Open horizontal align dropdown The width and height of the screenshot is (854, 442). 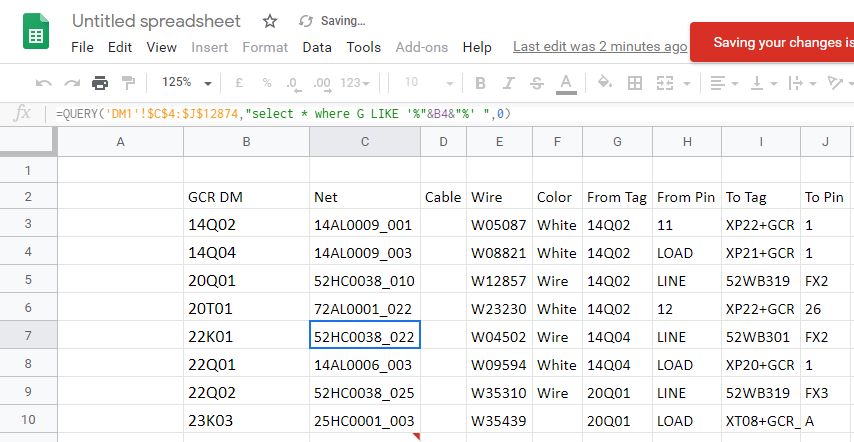[724, 83]
